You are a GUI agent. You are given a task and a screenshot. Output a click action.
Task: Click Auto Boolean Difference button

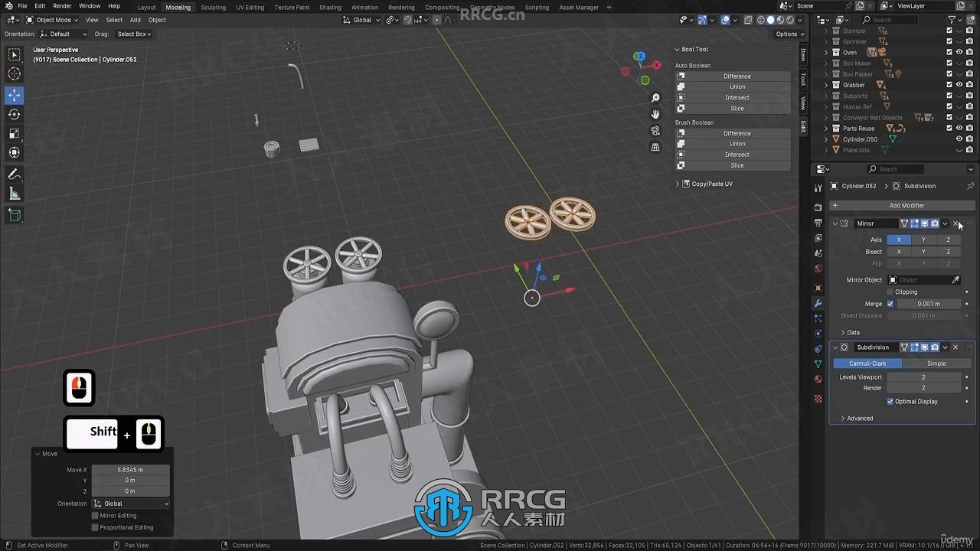[x=733, y=77]
